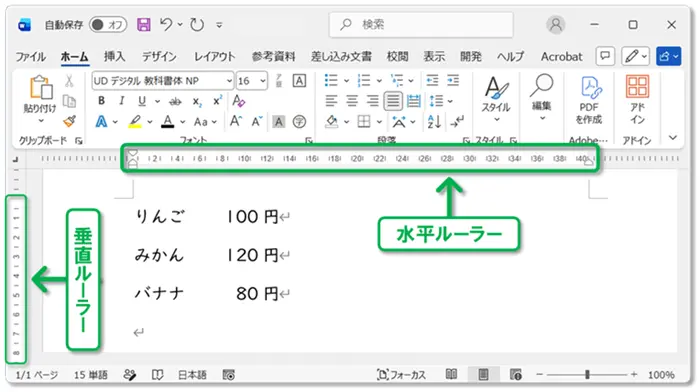The width and height of the screenshot is (700, 392).
Task: Select the format painter brush
Action: click(69, 121)
